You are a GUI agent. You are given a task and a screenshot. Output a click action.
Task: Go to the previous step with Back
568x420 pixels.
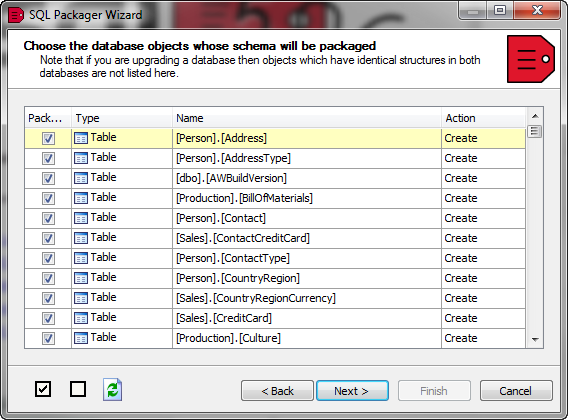click(x=277, y=391)
